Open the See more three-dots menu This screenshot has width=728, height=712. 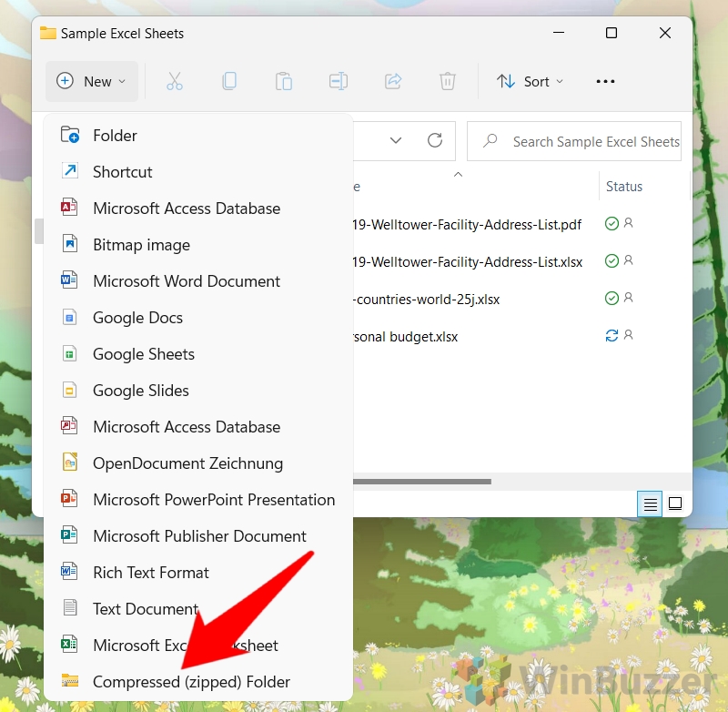605,81
